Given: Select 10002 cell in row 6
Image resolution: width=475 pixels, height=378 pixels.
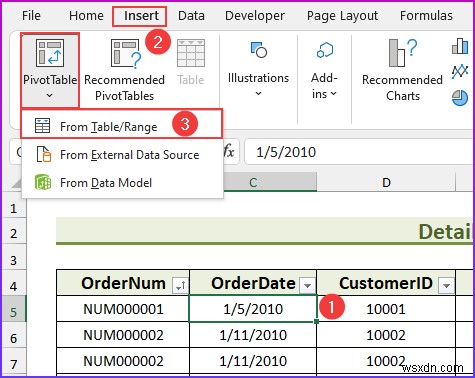Looking at the screenshot, I should coord(386,335).
